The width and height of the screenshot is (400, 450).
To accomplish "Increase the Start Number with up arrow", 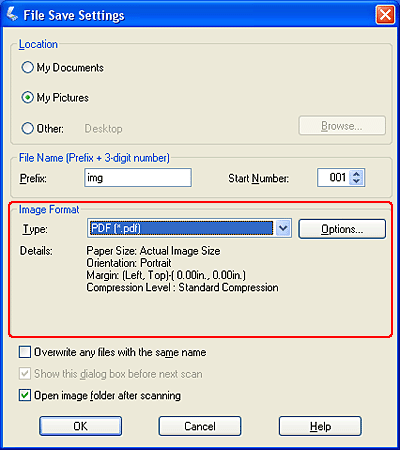I will click(x=356, y=174).
